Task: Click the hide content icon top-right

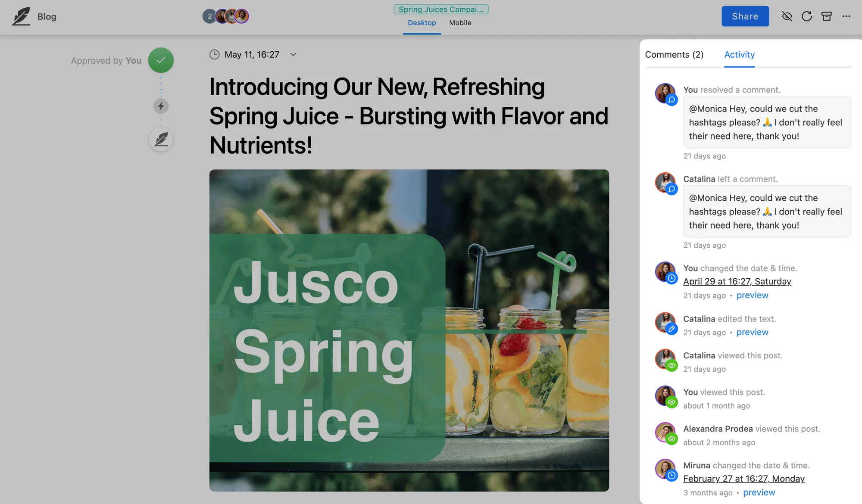Action: click(x=787, y=16)
